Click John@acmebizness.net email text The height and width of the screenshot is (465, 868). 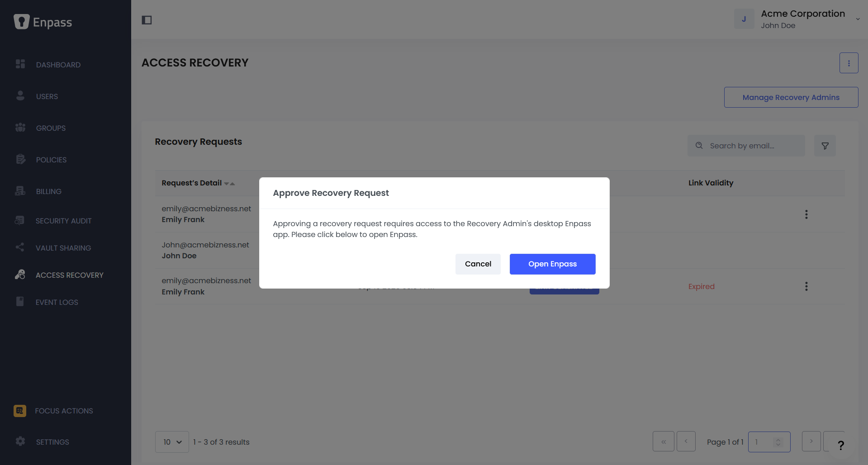(205, 245)
